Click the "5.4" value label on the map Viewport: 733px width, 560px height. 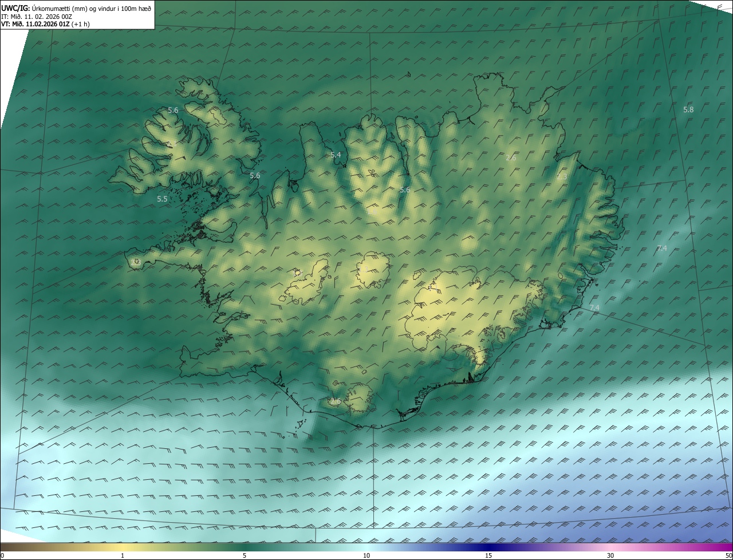tap(336, 155)
